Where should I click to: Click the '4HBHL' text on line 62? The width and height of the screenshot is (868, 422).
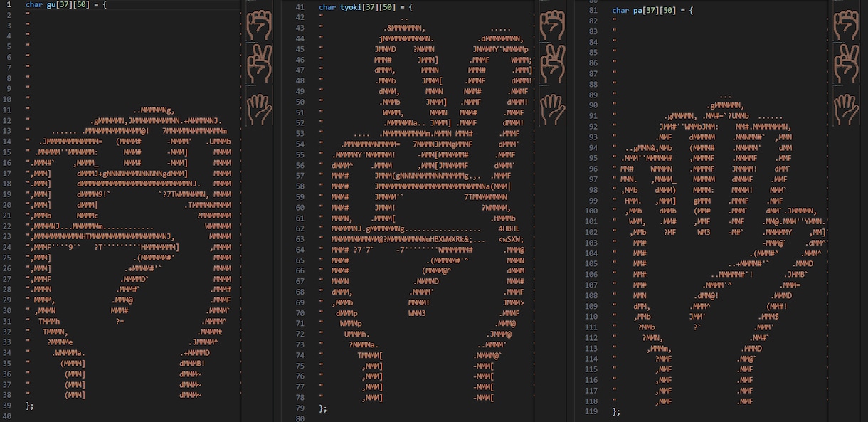coord(509,228)
